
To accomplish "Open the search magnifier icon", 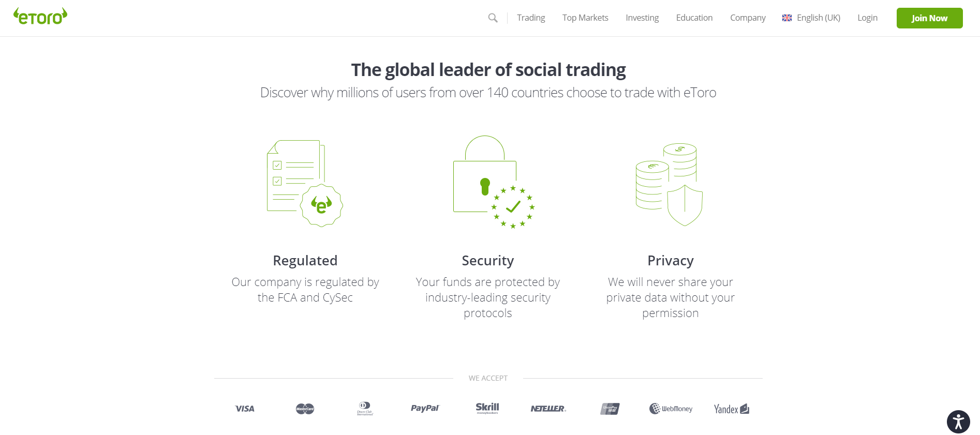I will (493, 18).
